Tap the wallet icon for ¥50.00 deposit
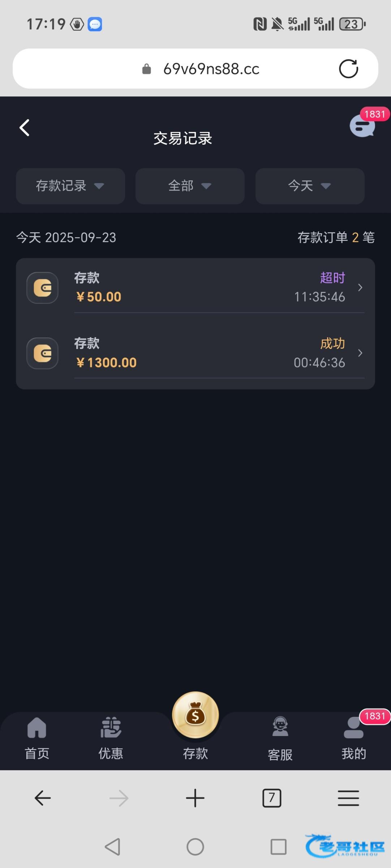The image size is (391, 868). point(43,288)
